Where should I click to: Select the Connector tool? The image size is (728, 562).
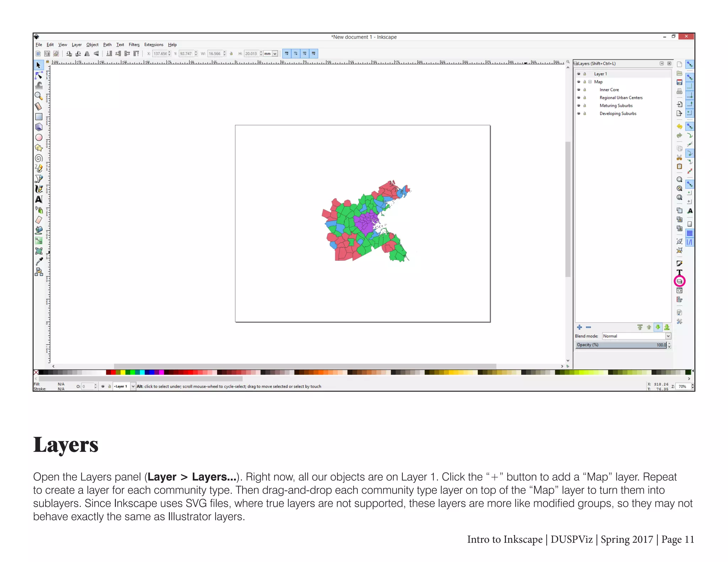(38, 272)
